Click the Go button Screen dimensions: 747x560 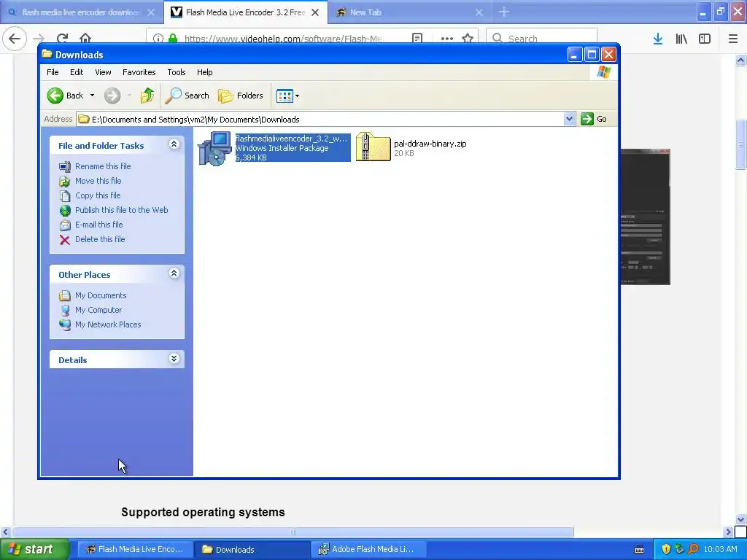click(x=594, y=119)
